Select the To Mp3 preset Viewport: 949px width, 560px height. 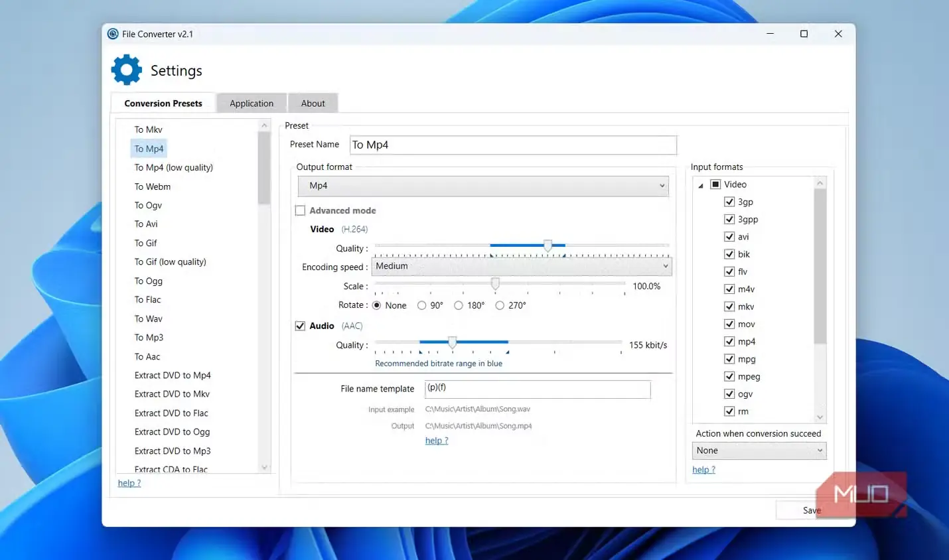point(149,337)
